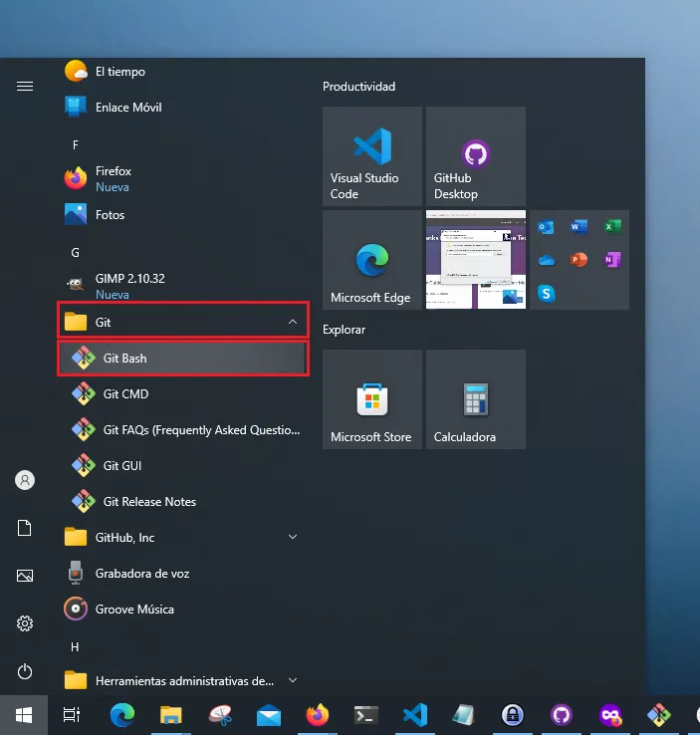Screen dimensions: 700x735
Task: Expand Herramientas administrativas folder
Action: [x=183, y=680]
